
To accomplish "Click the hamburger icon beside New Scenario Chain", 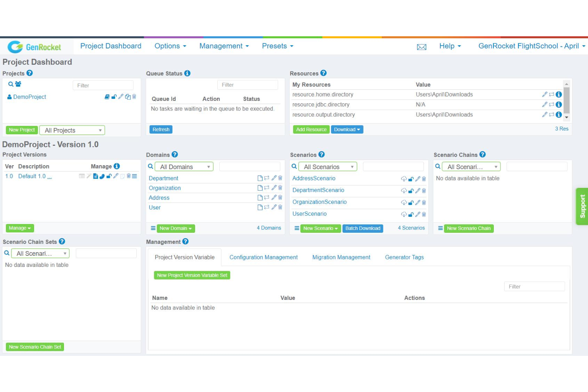I will (x=440, y=228).
